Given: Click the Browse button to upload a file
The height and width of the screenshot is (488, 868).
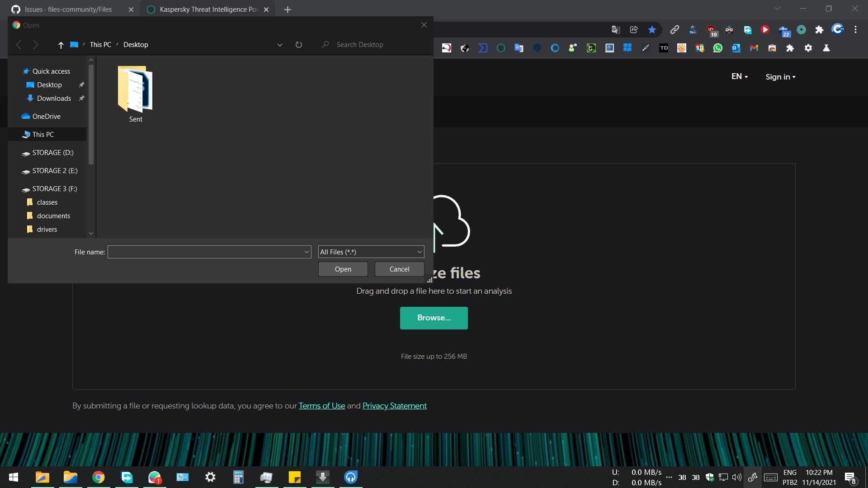Looking at the screenshot, I should click(434, 318).
